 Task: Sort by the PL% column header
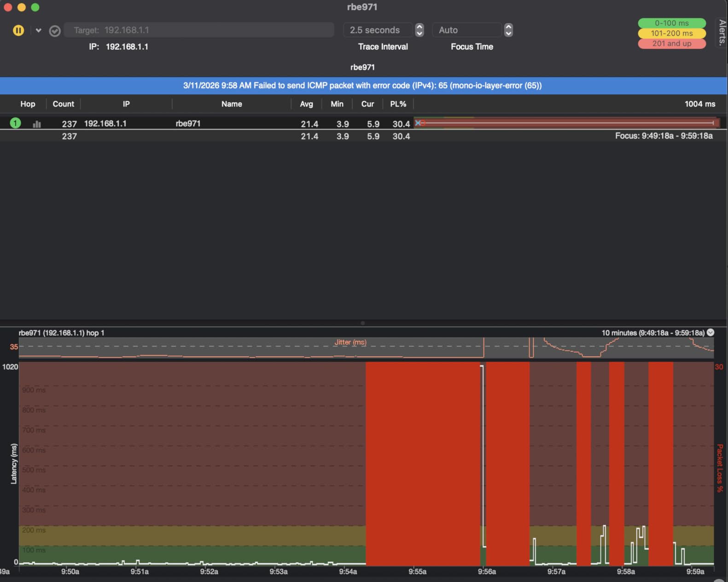(x=398, y=104)
